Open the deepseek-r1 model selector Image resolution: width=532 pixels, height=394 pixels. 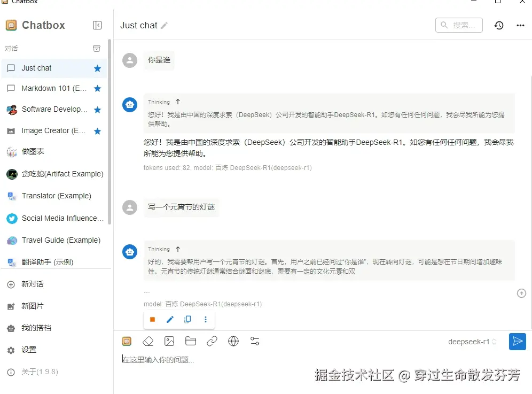[x=472, y=342]
